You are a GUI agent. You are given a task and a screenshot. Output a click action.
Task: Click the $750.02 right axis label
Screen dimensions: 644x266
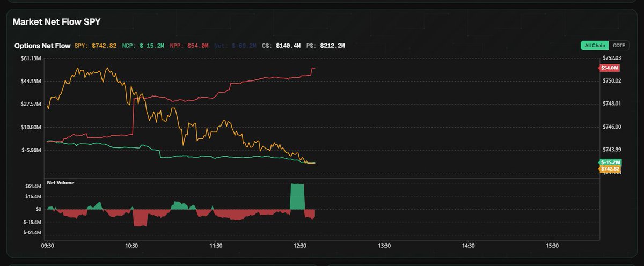pos(611,81)
